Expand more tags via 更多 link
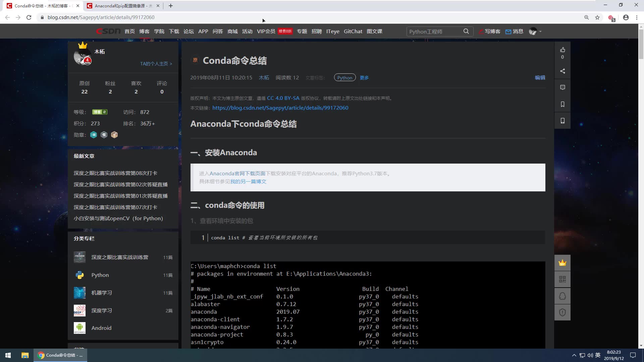This screenshot has width=644, height=362. [x=364, y=78]
